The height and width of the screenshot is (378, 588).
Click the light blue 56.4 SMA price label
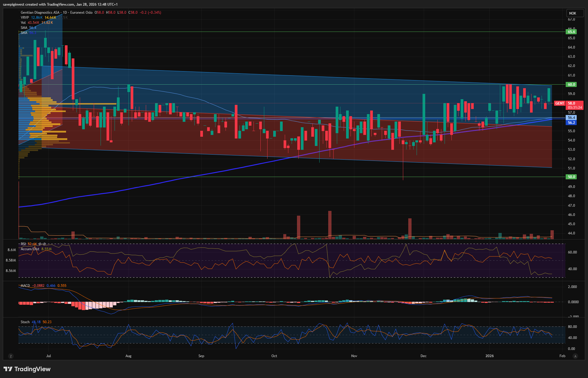coord(571,118)
